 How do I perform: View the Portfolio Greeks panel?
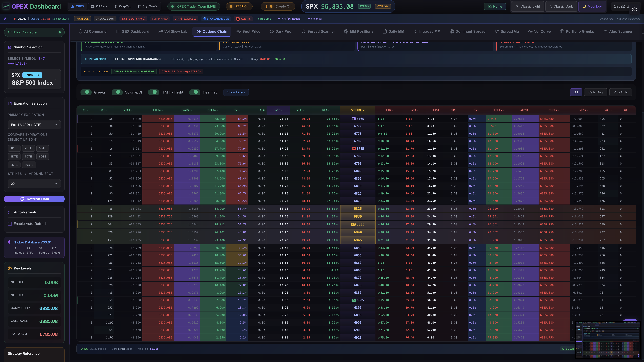577,31
